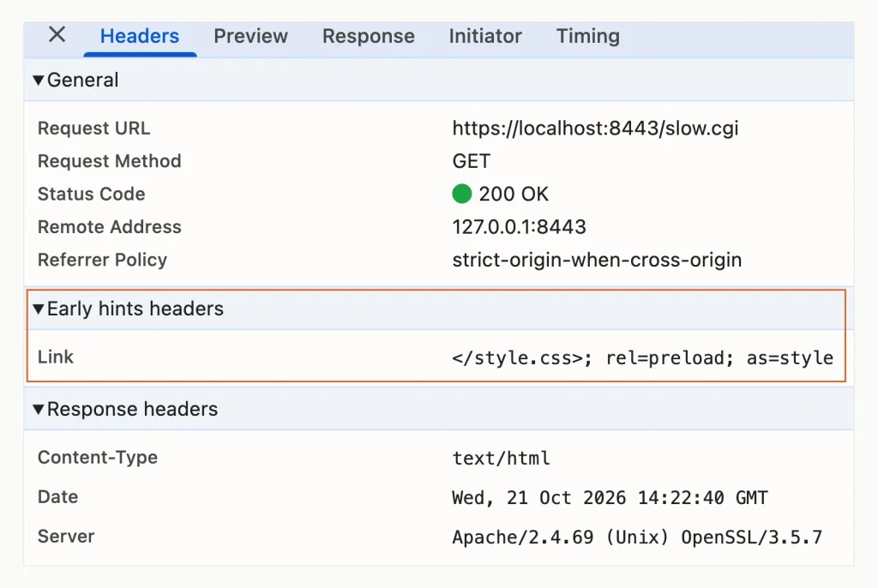The image size is (878, 588).
Task: Select the Request URL value https://localhost:8443/slow.cgi
Action: 595,129
